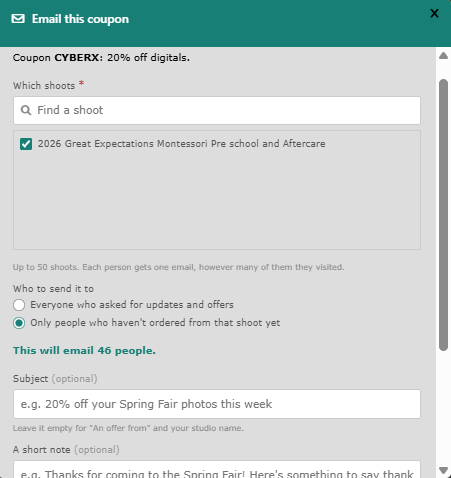Click the 'Leave it empty for' hint text
451x478 pixels.
128,428
